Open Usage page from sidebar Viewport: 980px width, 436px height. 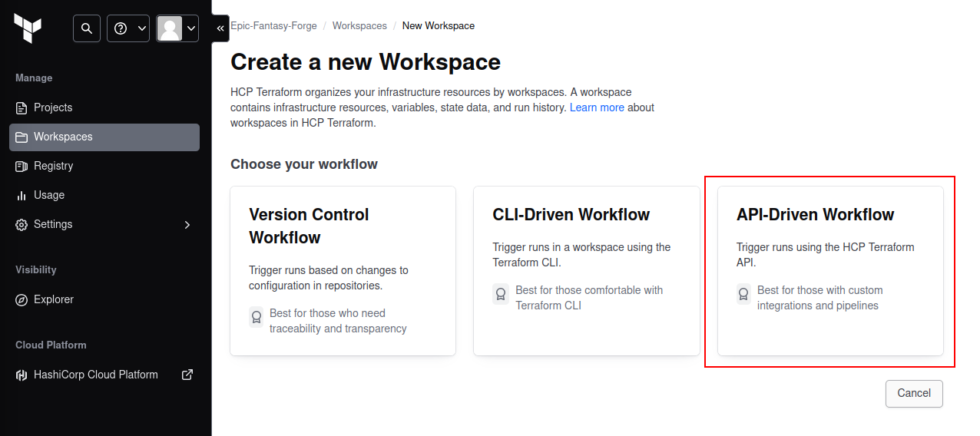104,195
